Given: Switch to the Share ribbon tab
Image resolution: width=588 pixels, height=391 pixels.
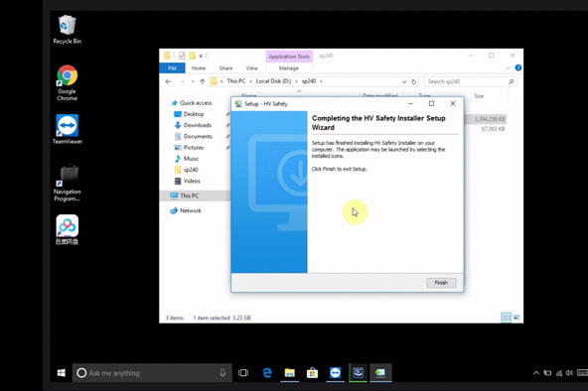Looking at the screenshot, I should coord(225,68).
